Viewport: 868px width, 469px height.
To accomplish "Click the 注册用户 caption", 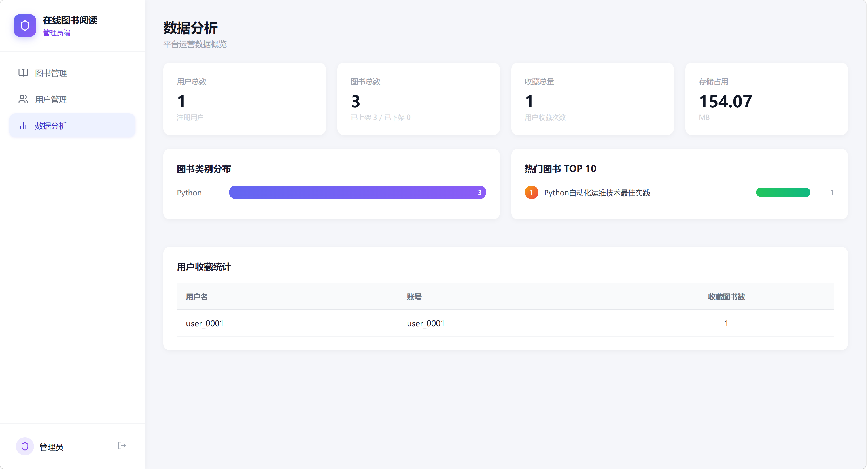I will pos(190,118).
